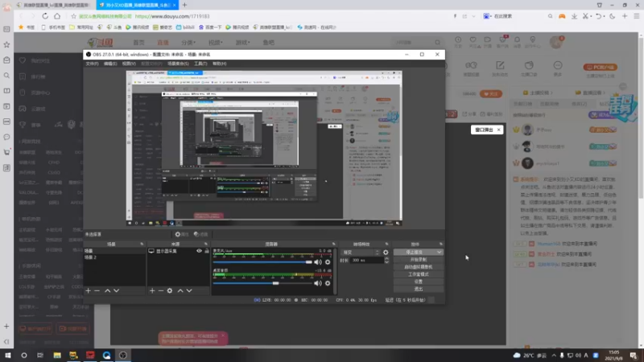Open the OBS 文件(F) menu
Viewport: 644px width, 362px height.
click(92, 64)
